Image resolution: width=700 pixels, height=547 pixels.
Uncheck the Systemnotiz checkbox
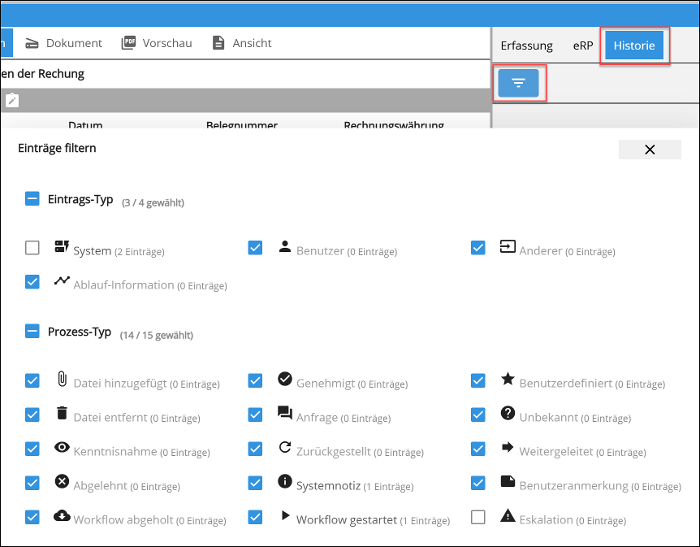click(x=255, y=483)
